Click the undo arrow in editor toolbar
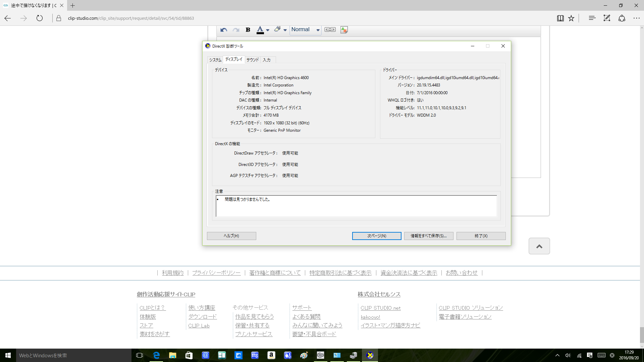The image size is (644, 362). pos(224,30)
